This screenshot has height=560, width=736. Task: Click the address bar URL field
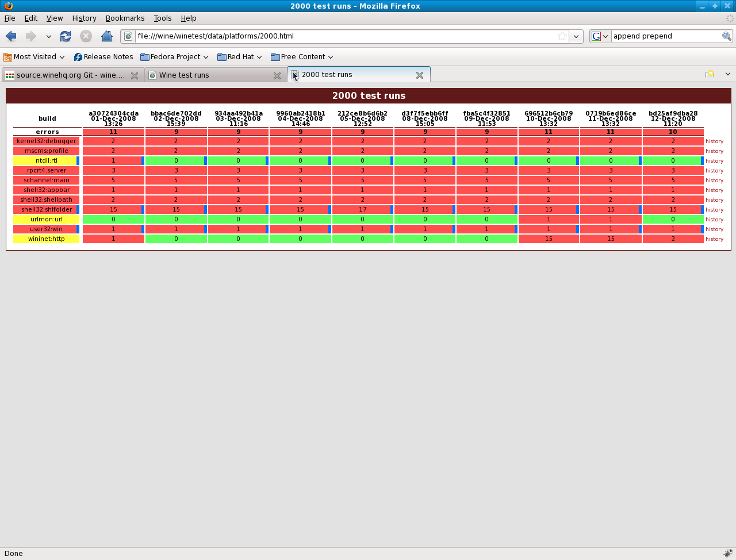(345, 36)
